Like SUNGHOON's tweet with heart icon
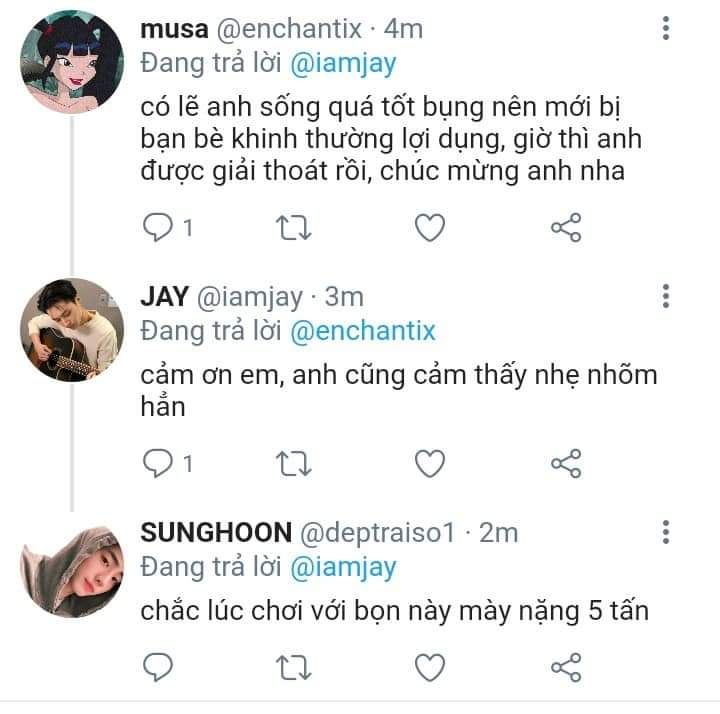The height and width of the screenshot is (714, 720). coord(430,667)
